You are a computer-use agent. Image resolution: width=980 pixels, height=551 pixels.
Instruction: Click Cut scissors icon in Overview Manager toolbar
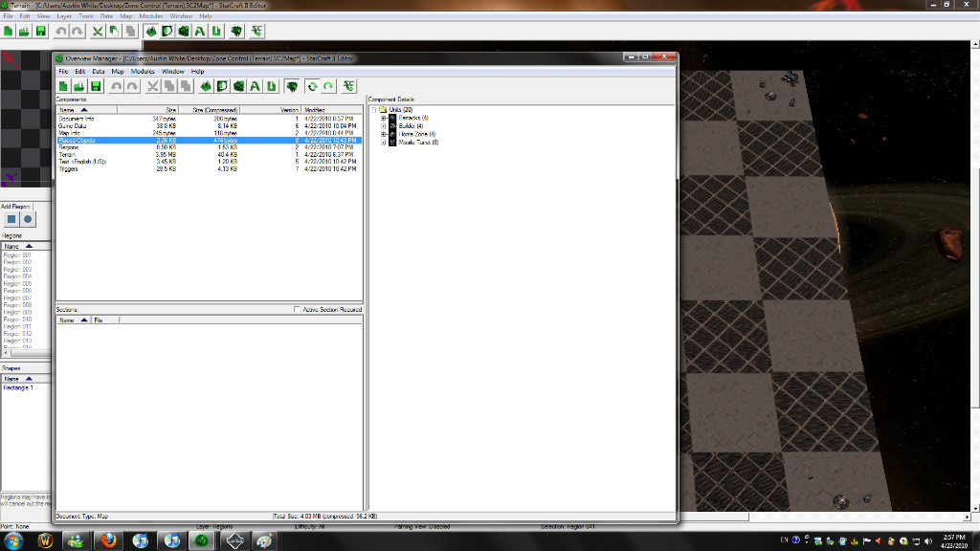coord(152,86)
